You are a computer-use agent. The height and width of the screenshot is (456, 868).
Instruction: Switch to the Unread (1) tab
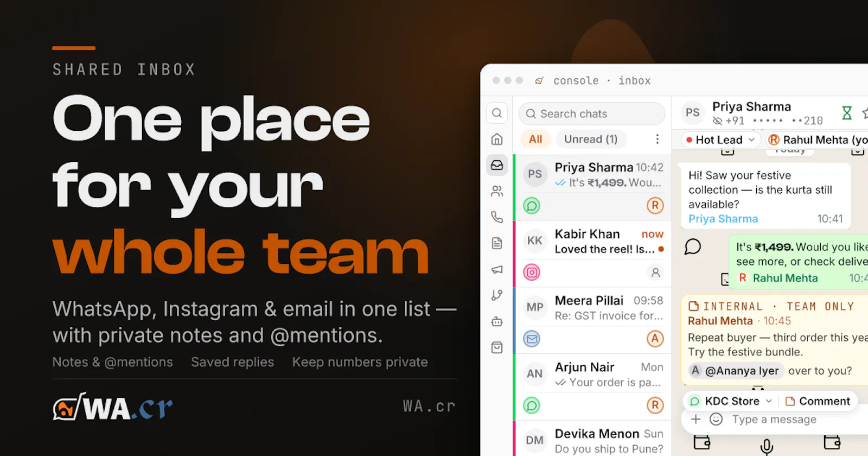591,140
